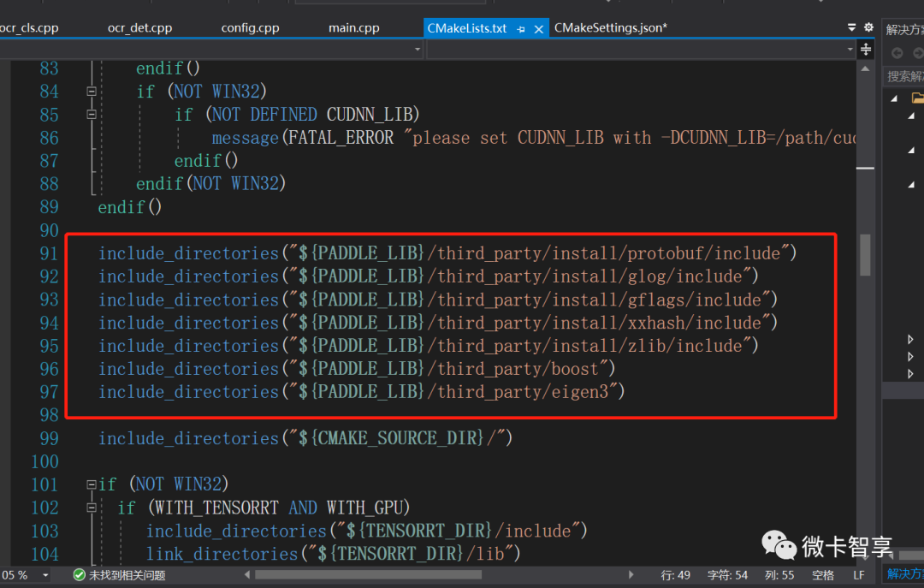Click the vertical scrollbar up arrow
924x588 pixels.
865,69
